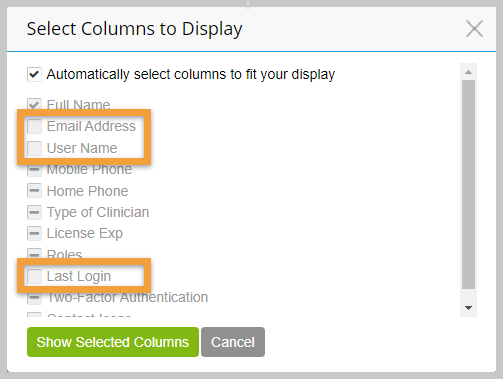
Task: Toggle the Full Name checkbox
Action: (x=34, y=104)
